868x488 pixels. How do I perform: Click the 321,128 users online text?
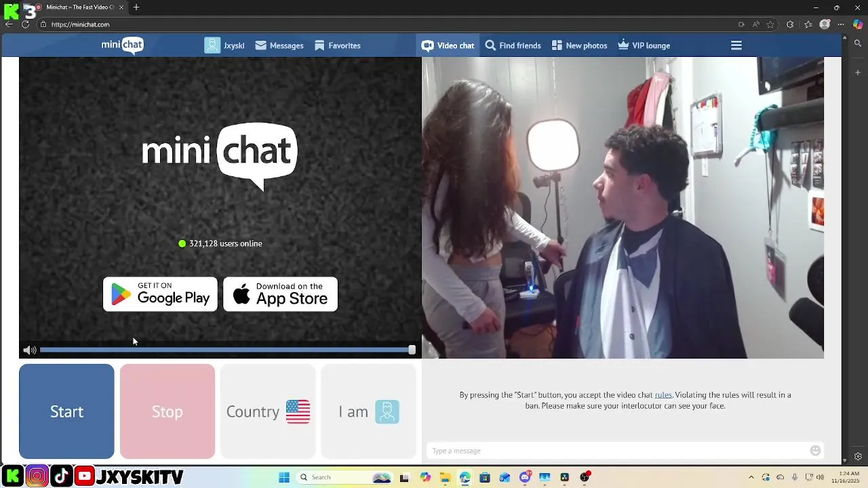click(225, 243)
